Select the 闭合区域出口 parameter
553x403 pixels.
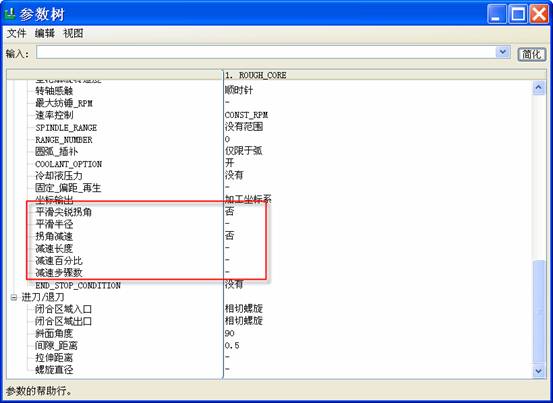tap(63, 322)
